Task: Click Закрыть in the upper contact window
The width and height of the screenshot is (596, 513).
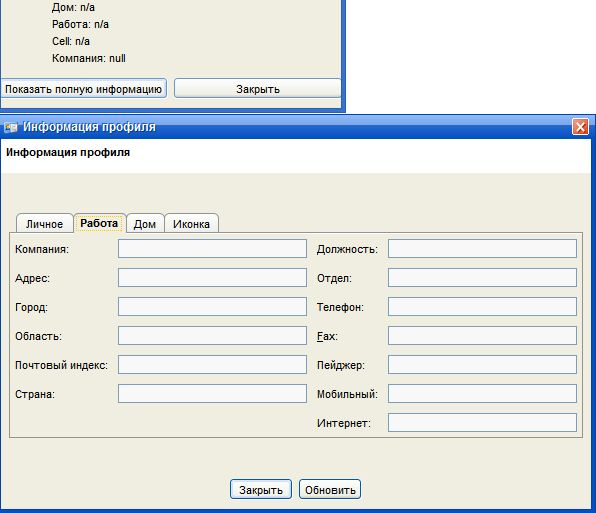Action: [258, 89]
